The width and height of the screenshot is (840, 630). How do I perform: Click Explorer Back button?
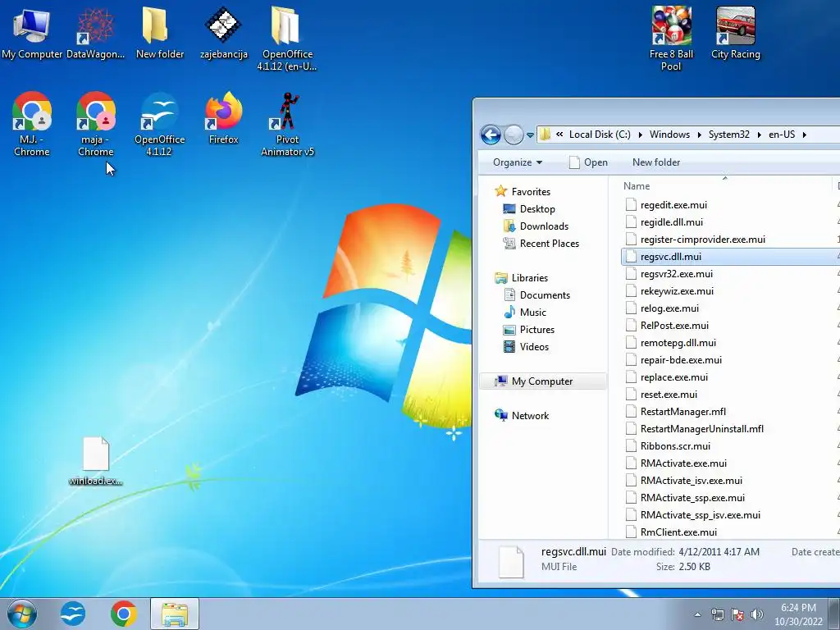point(491,135)
